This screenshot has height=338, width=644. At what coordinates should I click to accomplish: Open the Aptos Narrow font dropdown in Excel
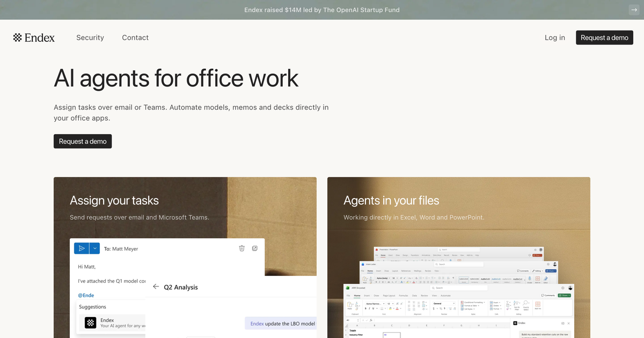375,304
